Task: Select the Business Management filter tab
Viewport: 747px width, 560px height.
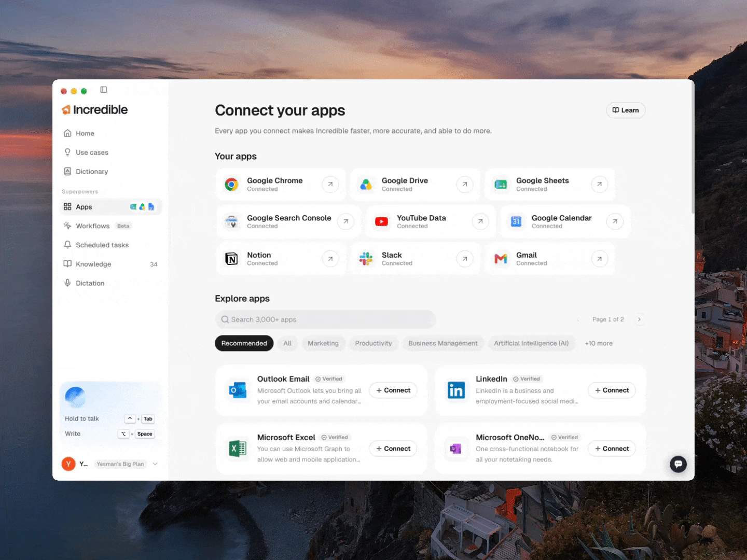Action: pos(443,343)
